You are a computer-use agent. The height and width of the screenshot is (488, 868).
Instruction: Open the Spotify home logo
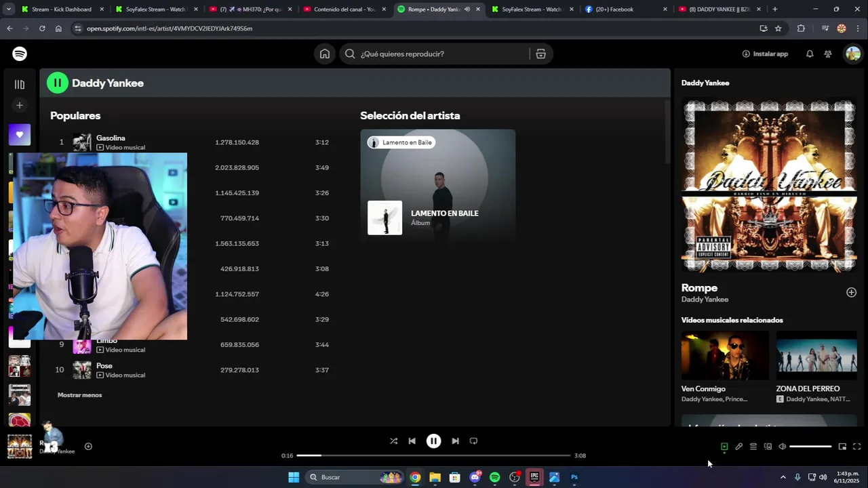(x=20, y=54)
